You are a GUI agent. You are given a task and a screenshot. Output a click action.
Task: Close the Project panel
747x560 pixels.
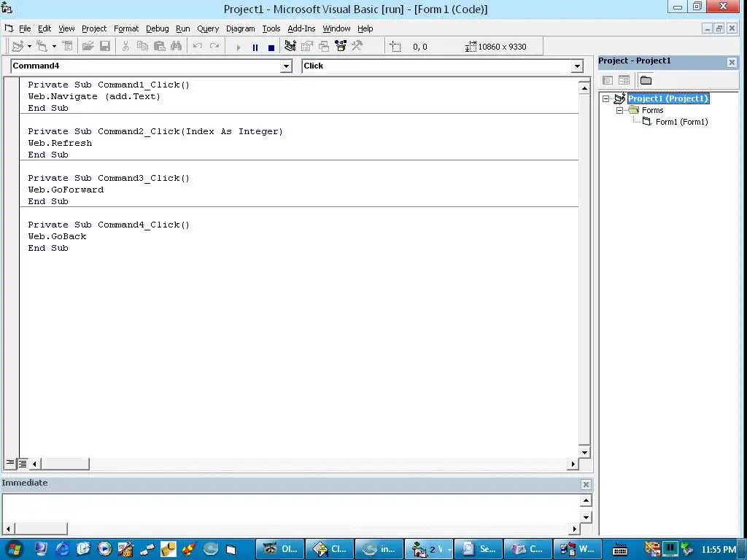click(x=732, y=62)
